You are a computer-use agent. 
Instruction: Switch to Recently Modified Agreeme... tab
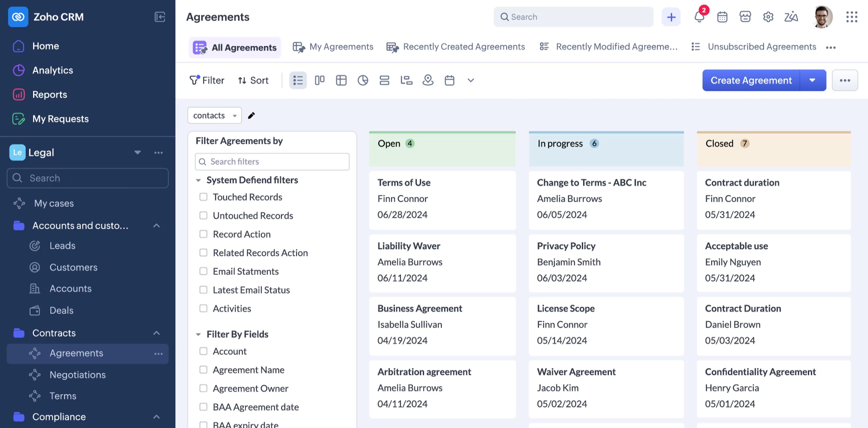coord(609,47)
